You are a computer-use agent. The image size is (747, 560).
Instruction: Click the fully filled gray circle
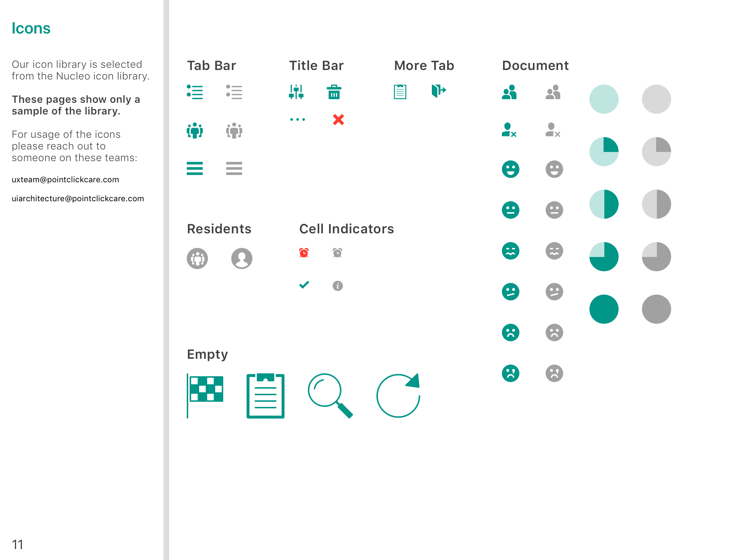pyautogui.click(x=657, y=309)
